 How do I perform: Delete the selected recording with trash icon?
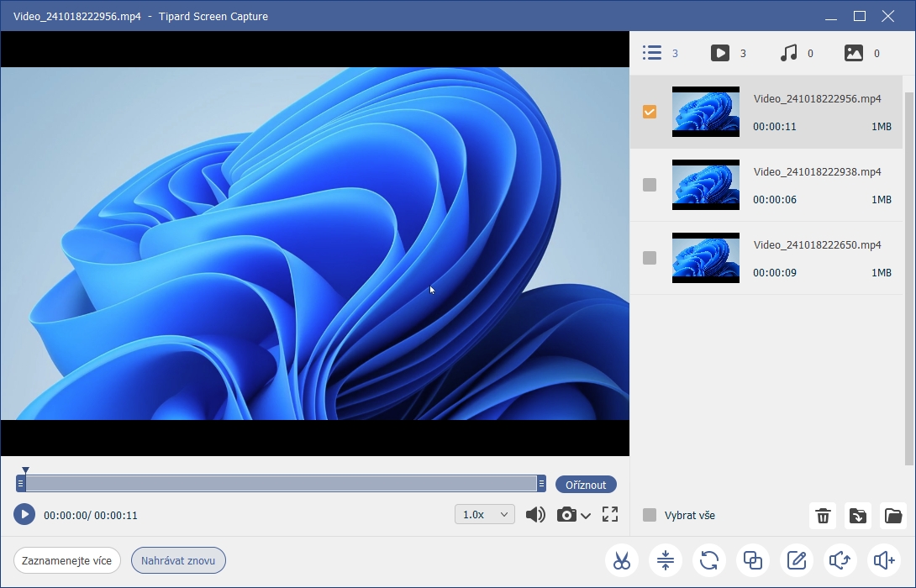823,516
